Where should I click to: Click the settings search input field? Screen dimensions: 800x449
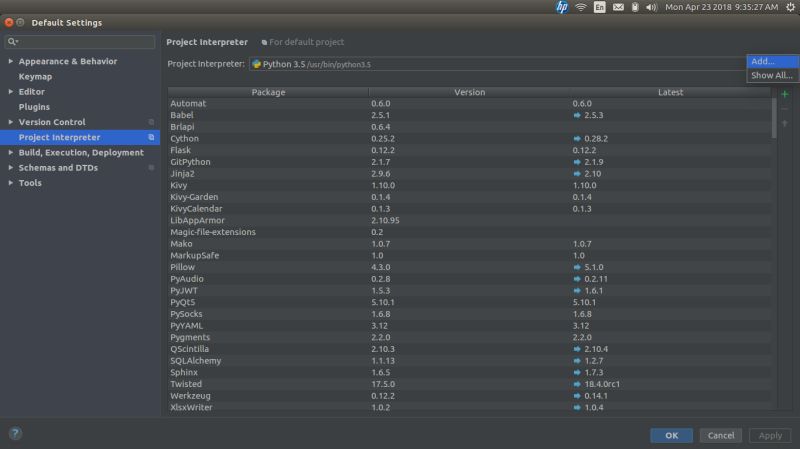tap(80, 42)
